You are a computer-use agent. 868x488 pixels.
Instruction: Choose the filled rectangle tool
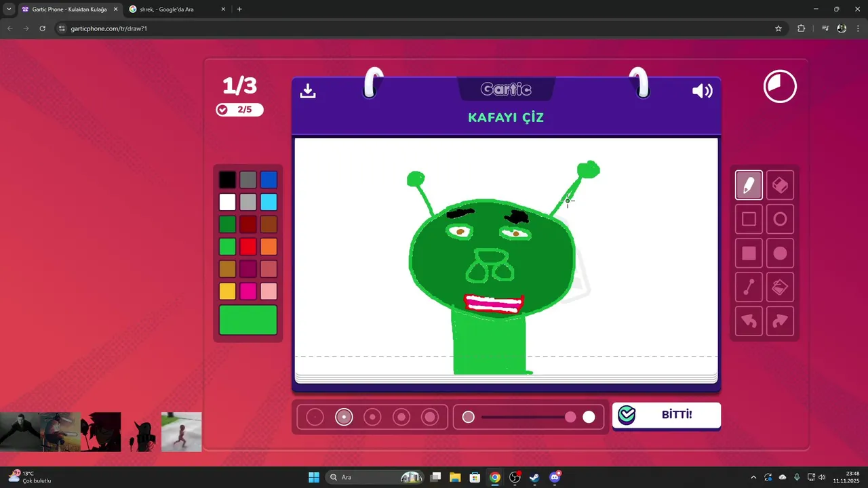(x=749, y=253)
